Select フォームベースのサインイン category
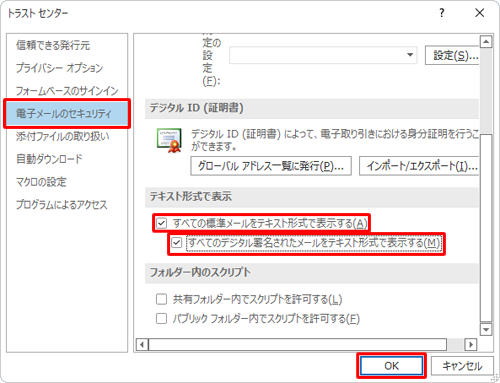The height and width of the screenshot is (383, 500). (67, 91)
